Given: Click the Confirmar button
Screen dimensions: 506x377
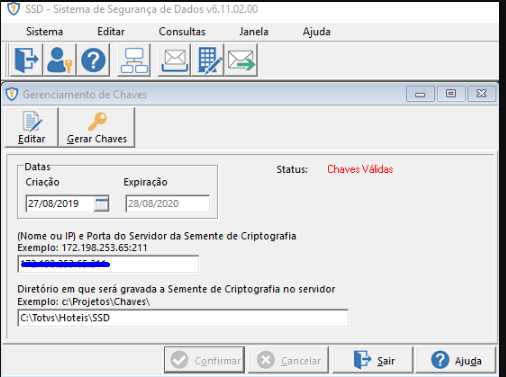Looking at the screenshot, I should point(204,360).
